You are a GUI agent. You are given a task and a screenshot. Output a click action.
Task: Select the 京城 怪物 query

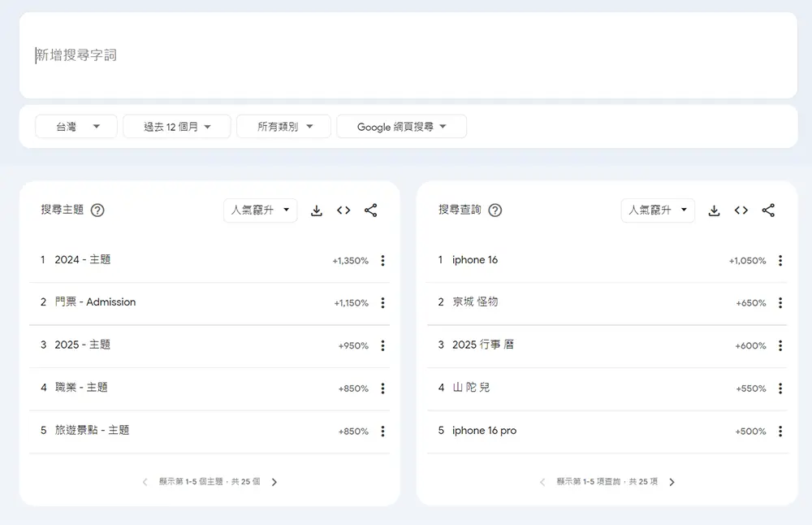[475, 302]
